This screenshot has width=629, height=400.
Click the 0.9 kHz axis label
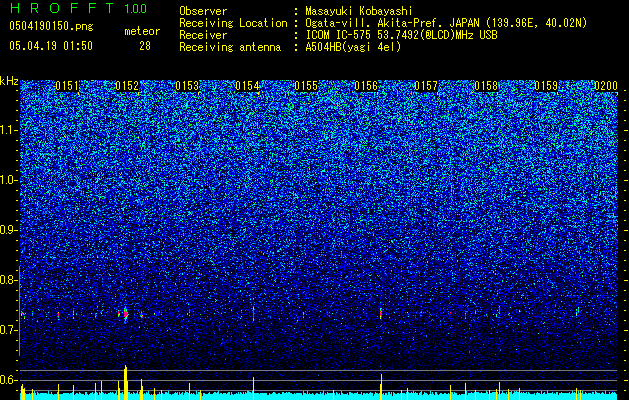(8, 230)
